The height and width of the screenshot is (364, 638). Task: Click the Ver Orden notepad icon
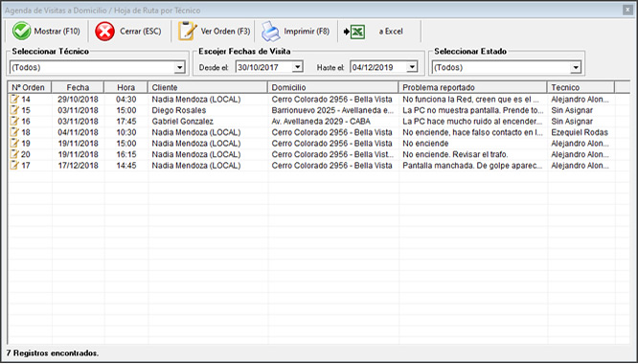pyautogui.click(x=187, y=32)
